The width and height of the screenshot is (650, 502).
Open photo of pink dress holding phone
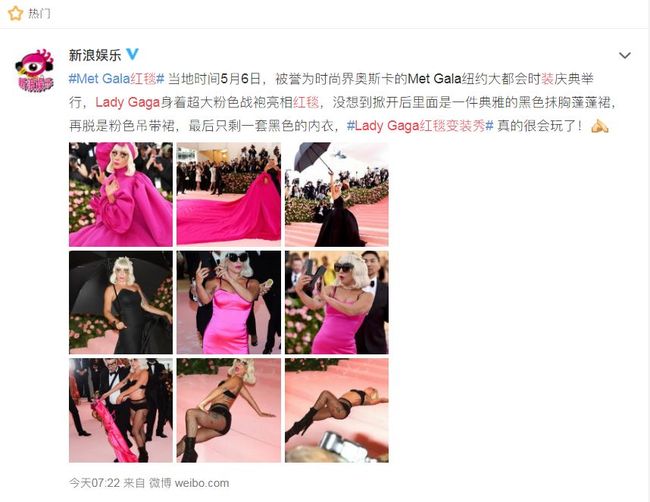pyautogui.click(x=337, y=302)
